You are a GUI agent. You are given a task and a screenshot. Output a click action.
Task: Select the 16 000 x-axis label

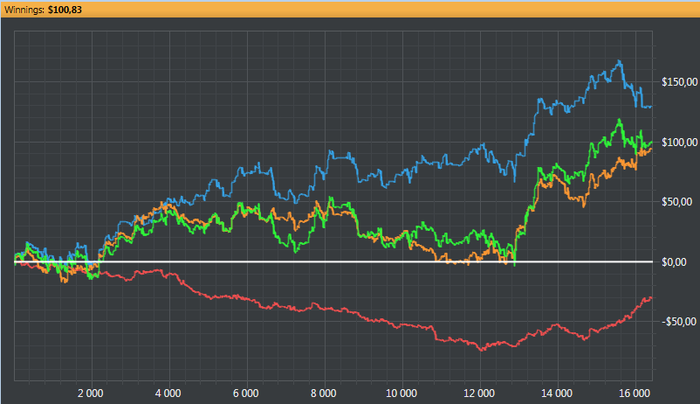[x=634, y=393]
